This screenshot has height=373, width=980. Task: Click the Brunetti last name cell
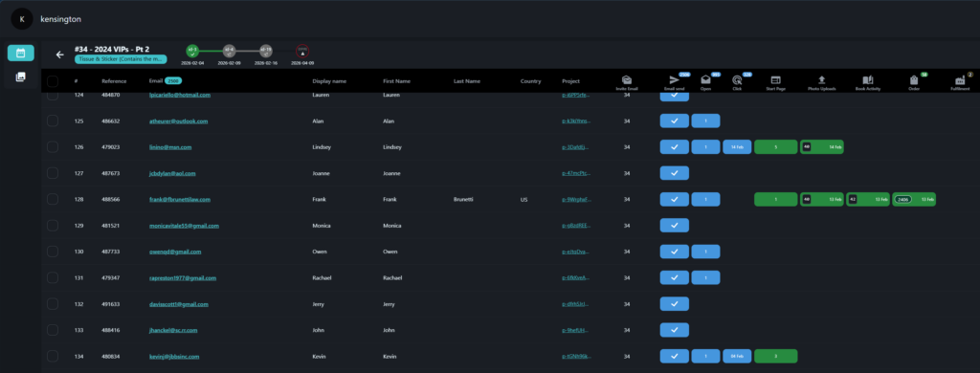click(x=464, y=200)
